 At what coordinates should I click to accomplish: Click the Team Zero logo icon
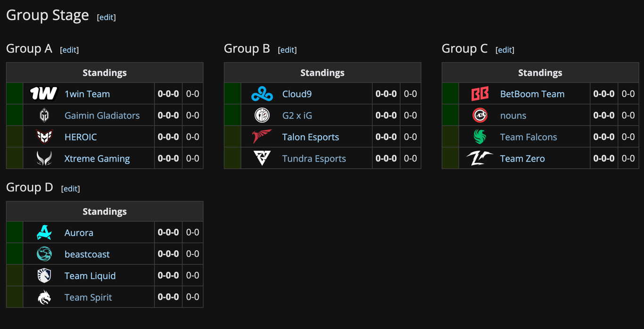coord(480,158)
